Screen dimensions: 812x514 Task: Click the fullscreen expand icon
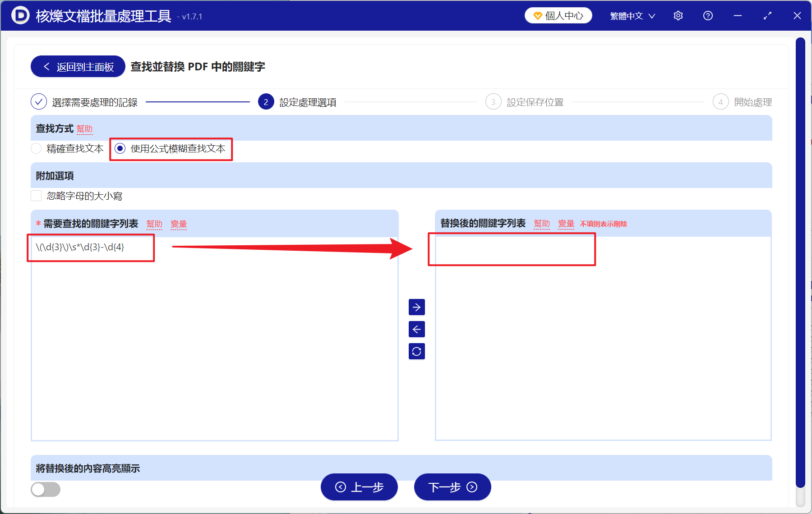[x=767, y=15]
